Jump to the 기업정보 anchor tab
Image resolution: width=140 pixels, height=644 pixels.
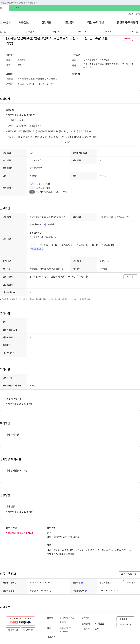pyautogui.click(x=134, y=32)
